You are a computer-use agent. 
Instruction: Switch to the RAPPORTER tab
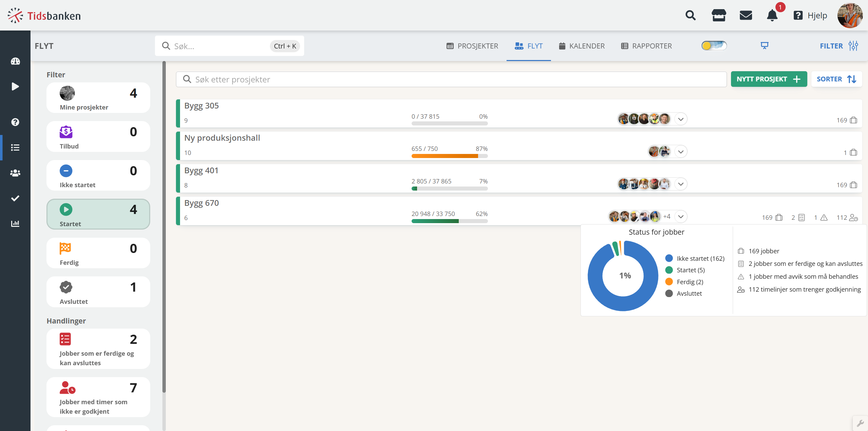pos(646,46)
